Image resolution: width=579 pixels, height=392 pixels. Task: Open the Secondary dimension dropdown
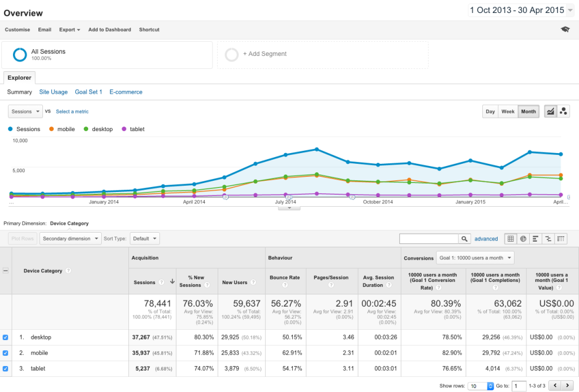point(70,238)
